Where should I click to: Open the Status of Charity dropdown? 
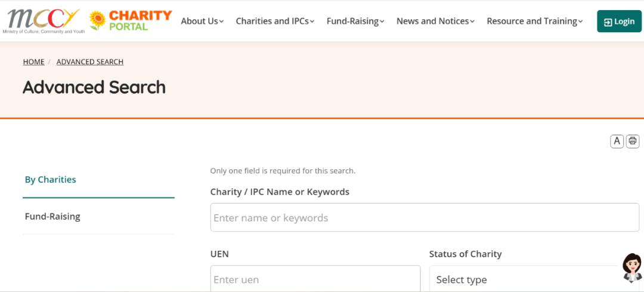pyautogui.click(x=525, y=279)
